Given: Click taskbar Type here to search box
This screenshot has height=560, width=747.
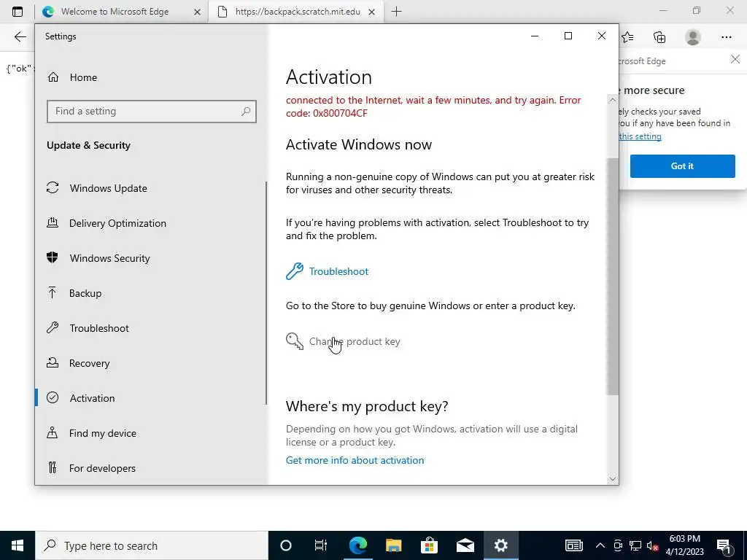Looking at the screenshot, I should [x=152, y=545].
